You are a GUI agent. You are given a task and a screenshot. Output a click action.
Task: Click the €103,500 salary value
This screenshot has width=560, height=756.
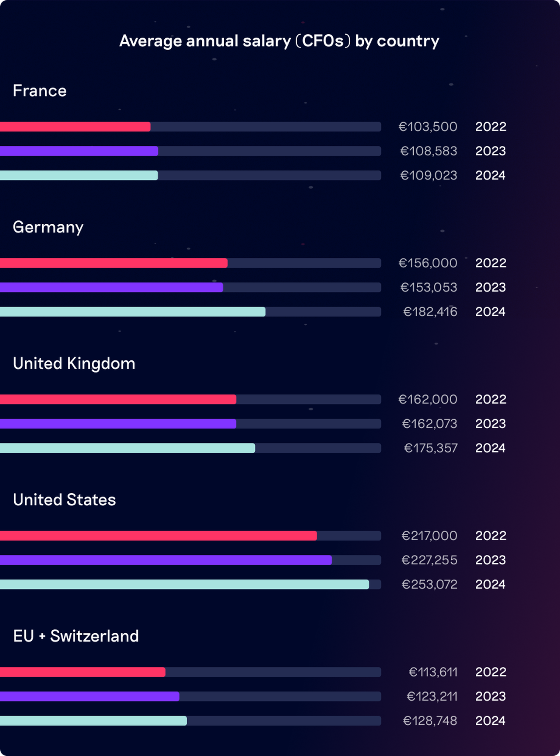pyautogui.click(x=428, y=126)
